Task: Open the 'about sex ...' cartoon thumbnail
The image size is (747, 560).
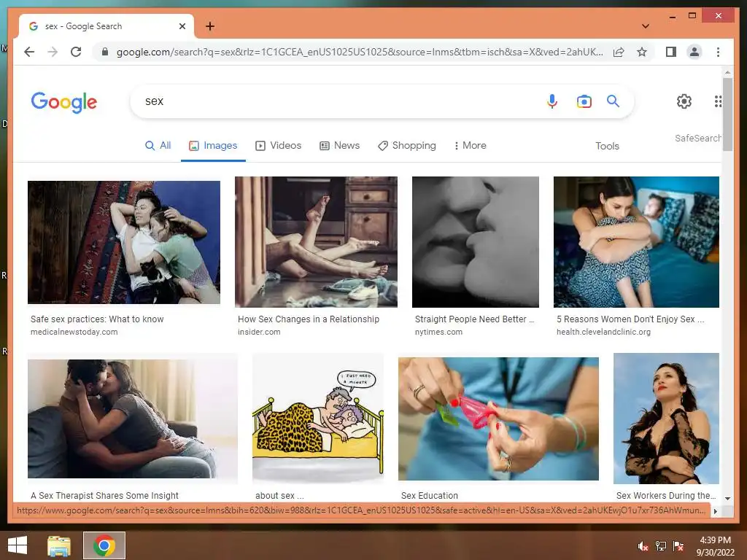Action: point(318,419)
